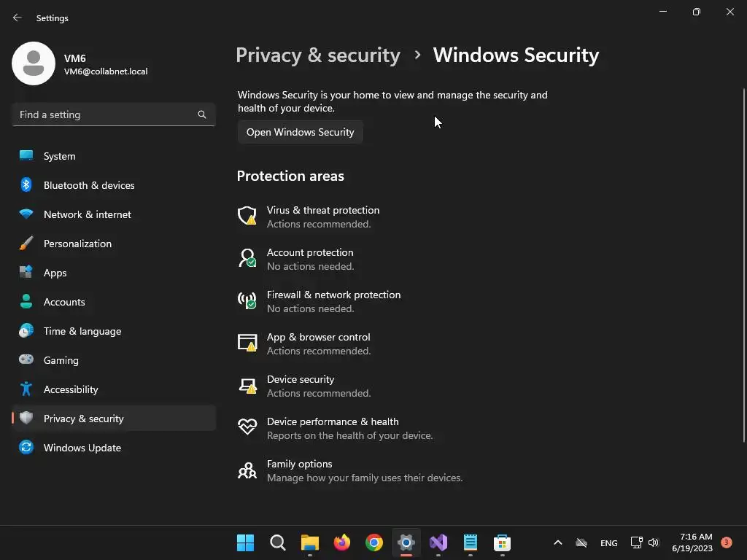747x560 pixels.
Task: Select Bluetooth & devices in sidebar
Action: [113, 185]
